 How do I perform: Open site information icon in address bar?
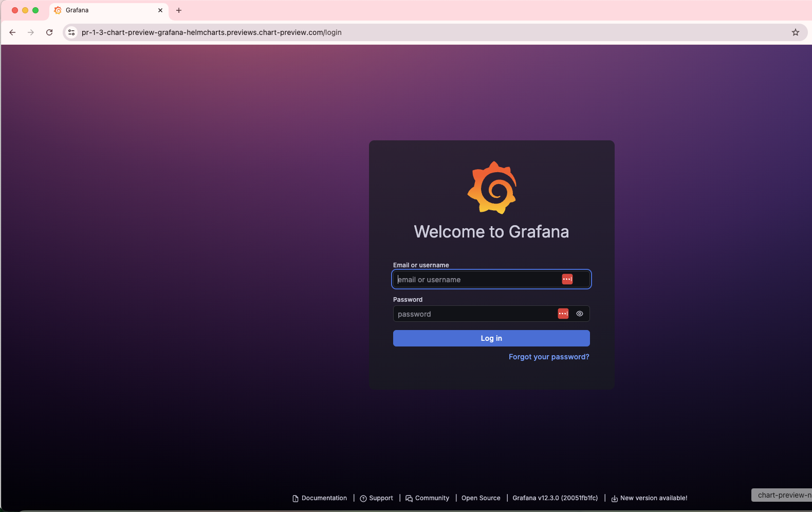click(71, 32)
